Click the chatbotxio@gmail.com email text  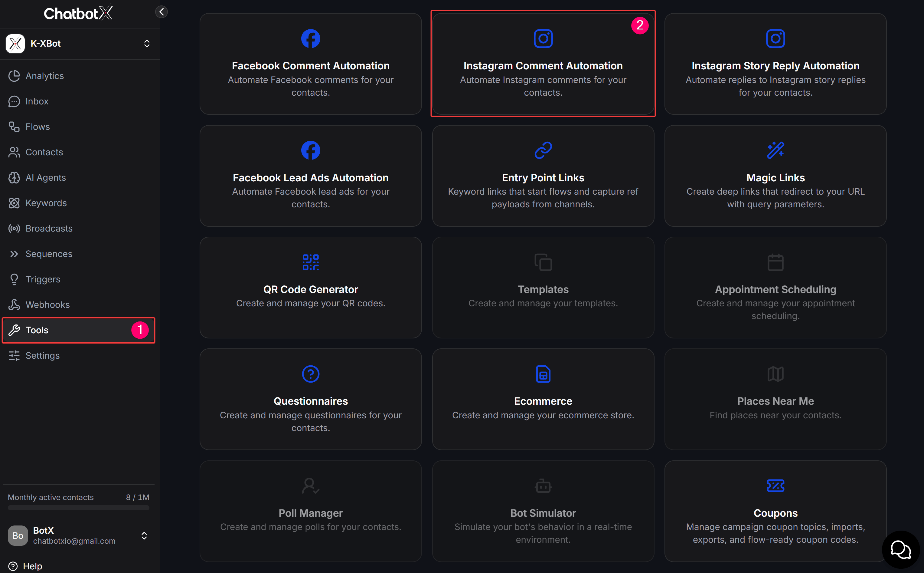tap(74, 541)
